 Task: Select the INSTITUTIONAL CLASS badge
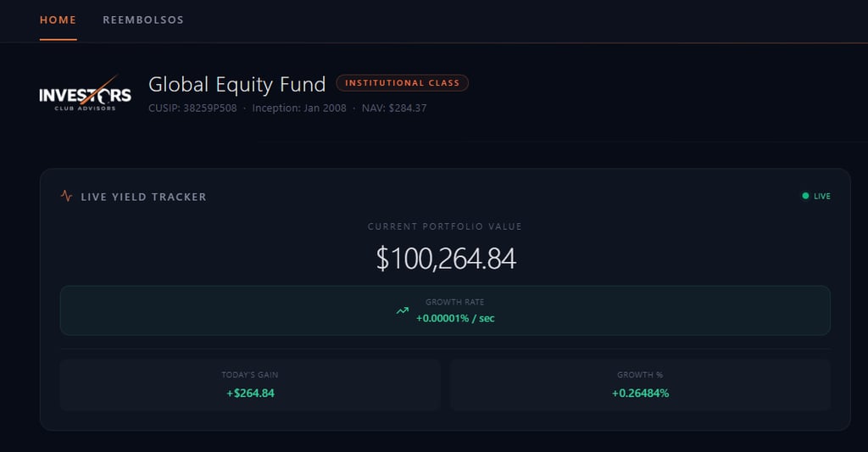(403, 83)
